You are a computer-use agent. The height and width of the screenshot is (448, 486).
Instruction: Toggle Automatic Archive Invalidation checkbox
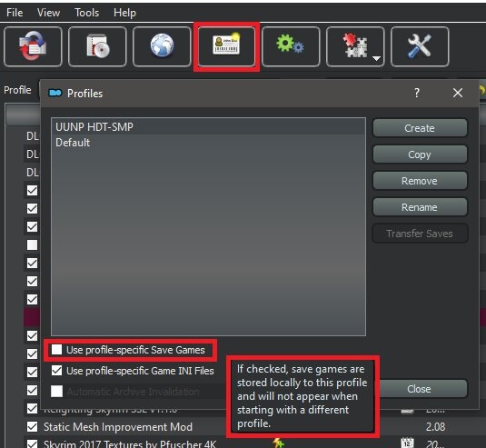[56, 392]
